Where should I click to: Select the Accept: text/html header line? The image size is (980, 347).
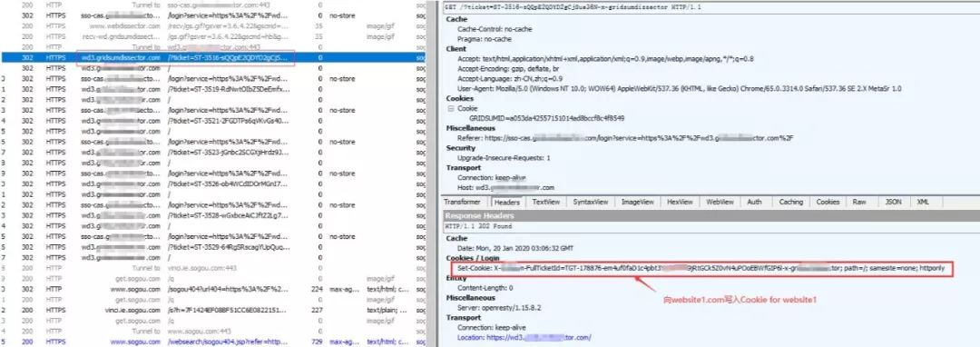coord(605,59)
